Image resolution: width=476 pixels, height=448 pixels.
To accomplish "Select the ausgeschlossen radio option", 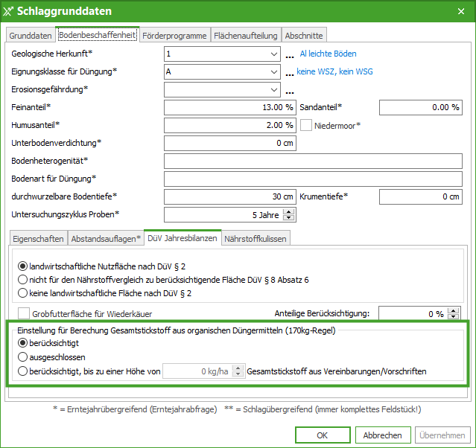I will coord(23,357).
